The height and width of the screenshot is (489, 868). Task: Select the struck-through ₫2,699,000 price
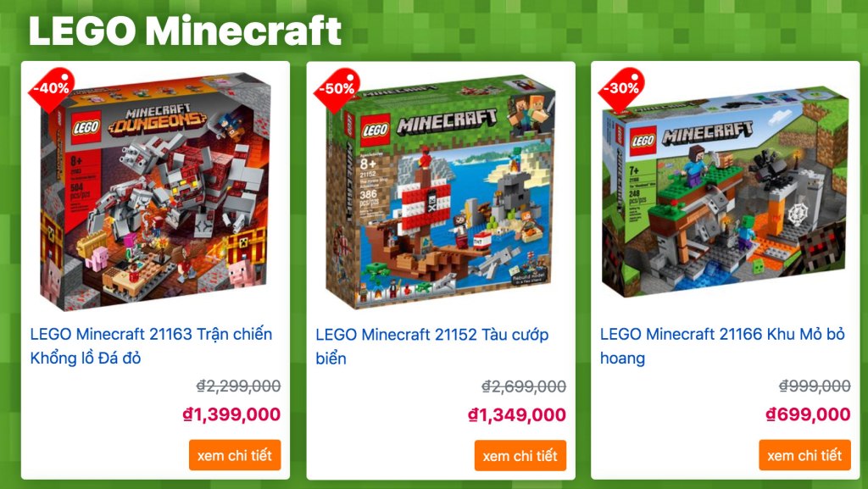524,386
